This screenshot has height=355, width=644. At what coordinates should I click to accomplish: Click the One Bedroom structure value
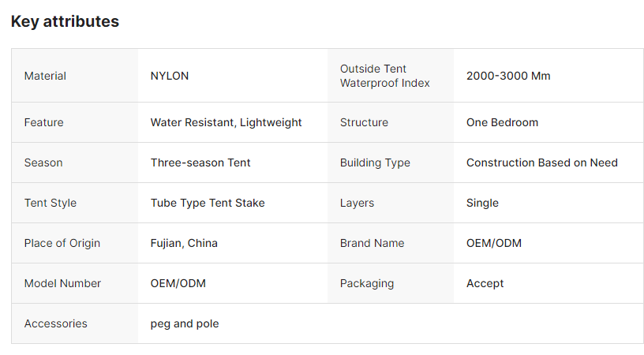(x=502, y=122)
